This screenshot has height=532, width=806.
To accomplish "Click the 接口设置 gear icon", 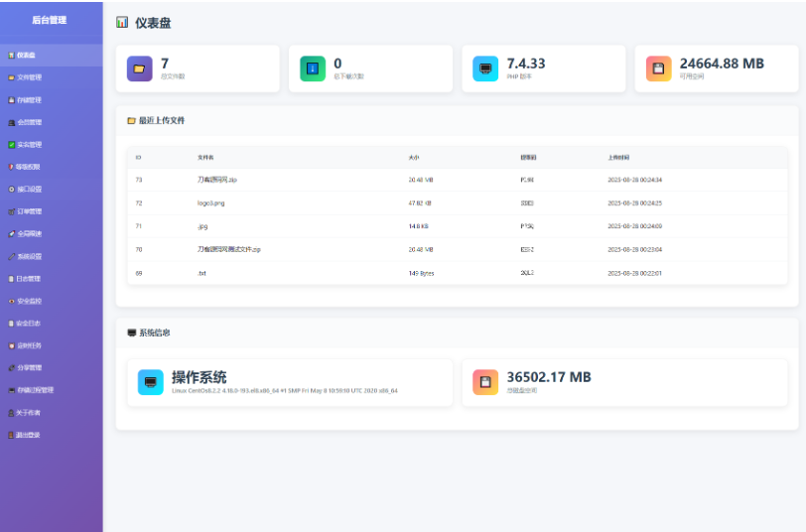I will pyautogui.click(x=11, y=190).
